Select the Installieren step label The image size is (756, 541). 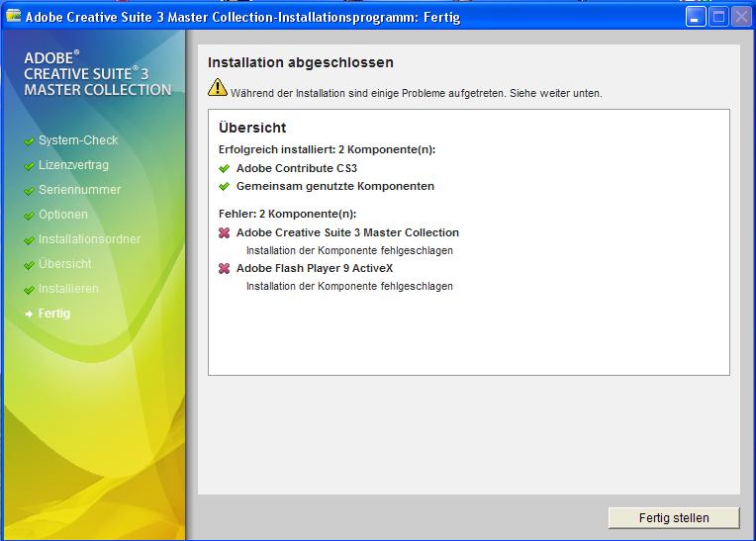pyautogui.click(x=68, y=289)
